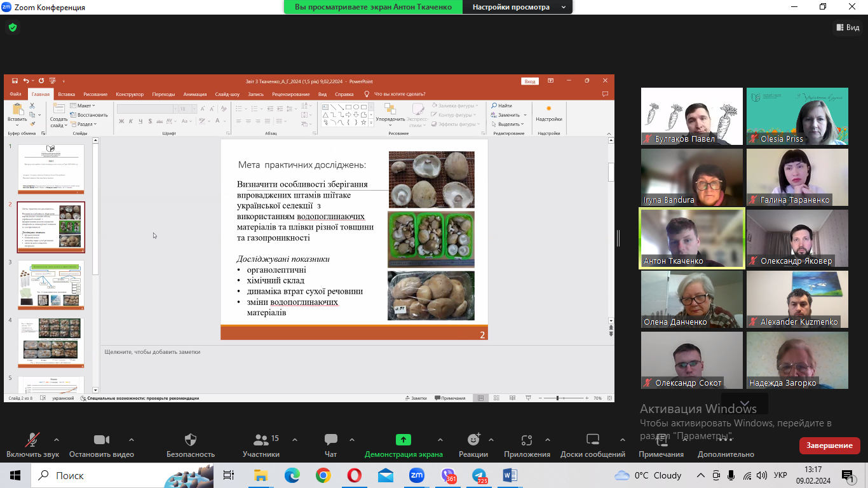Click green Share Screen icon
868x488 pixels.
pos(403,440)
